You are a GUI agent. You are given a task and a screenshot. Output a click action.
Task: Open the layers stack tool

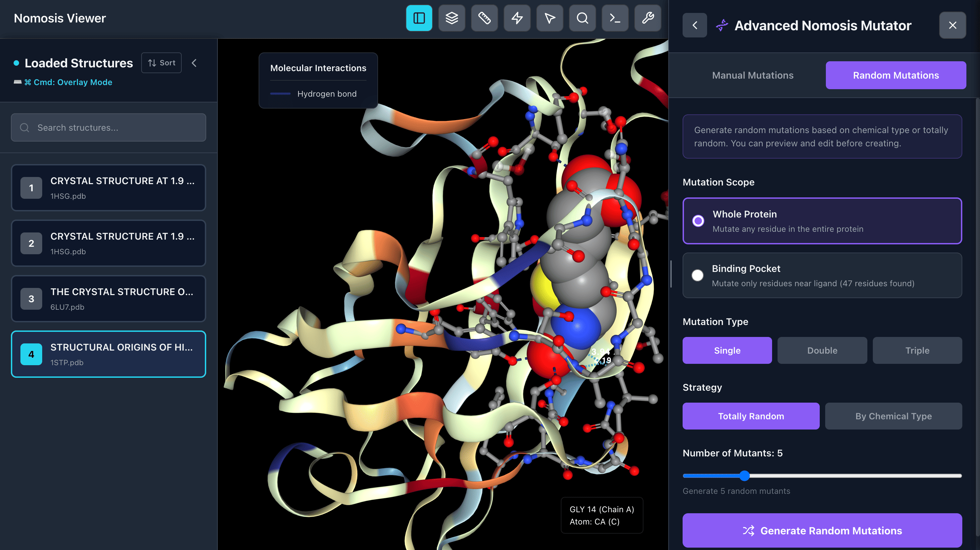452,18
